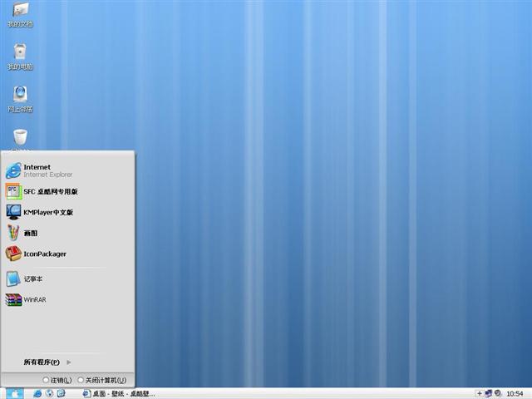
Task: Click the WinRAR books icon
Action: tap(13, 300)
